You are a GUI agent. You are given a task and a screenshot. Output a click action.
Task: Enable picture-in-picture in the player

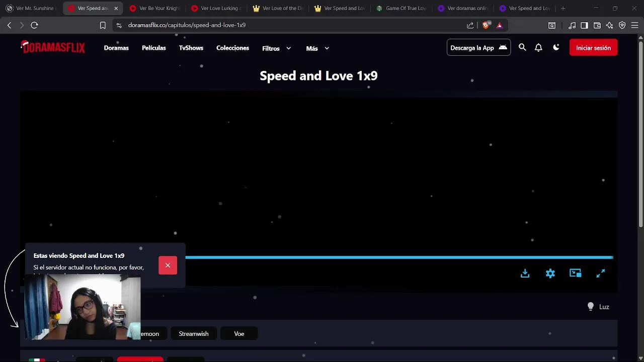coord(575,273)
